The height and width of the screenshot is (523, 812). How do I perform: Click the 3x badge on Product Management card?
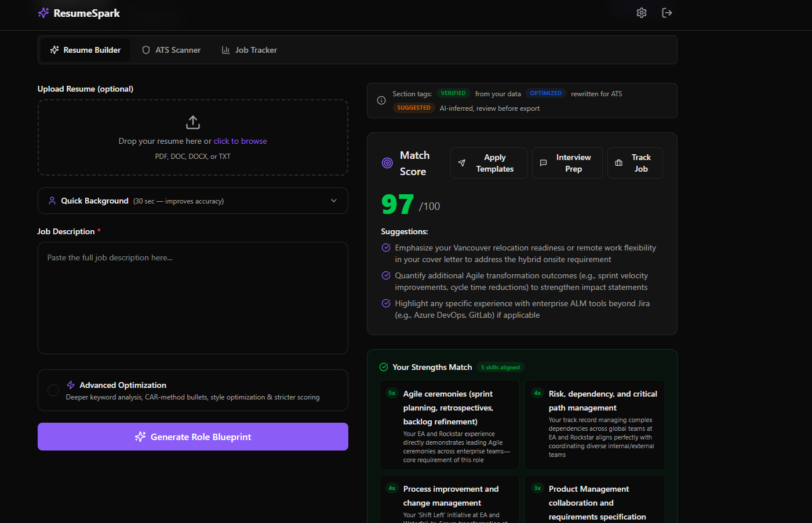pos(537,488)
